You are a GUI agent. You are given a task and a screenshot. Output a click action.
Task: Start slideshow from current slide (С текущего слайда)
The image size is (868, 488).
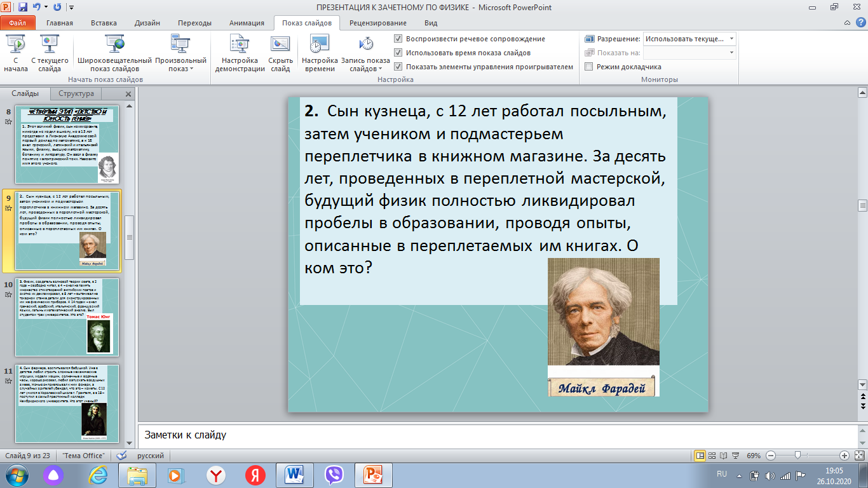50,53
